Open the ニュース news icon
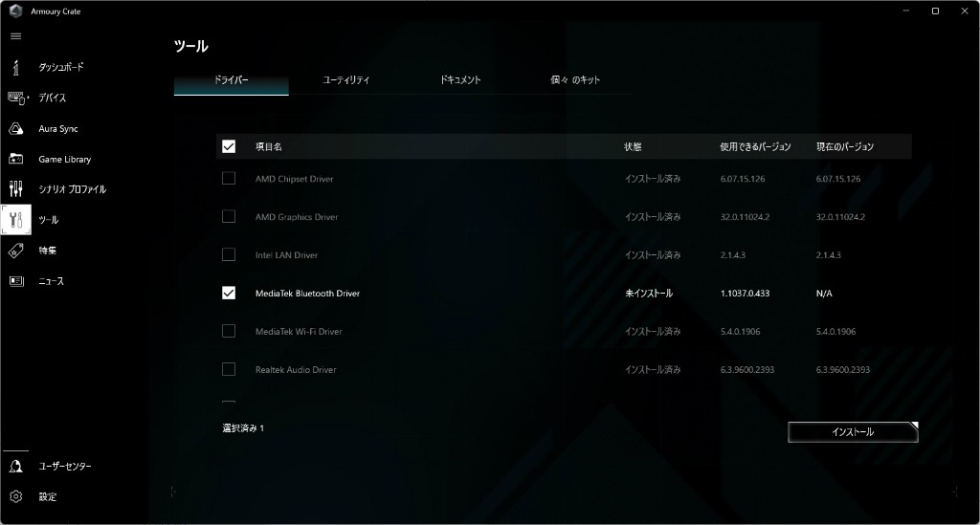980x525 pixels. pyautogui.click(x=15, y=281)
